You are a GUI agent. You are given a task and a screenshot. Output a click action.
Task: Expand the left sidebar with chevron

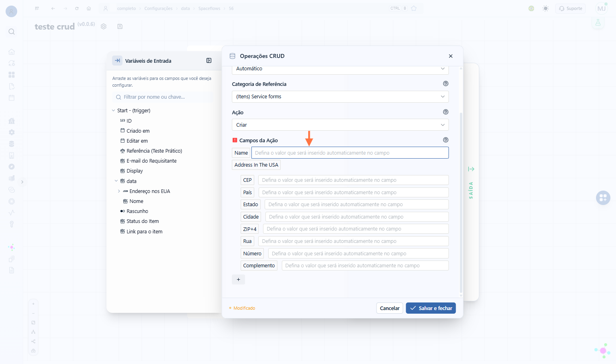coord(22,182)
